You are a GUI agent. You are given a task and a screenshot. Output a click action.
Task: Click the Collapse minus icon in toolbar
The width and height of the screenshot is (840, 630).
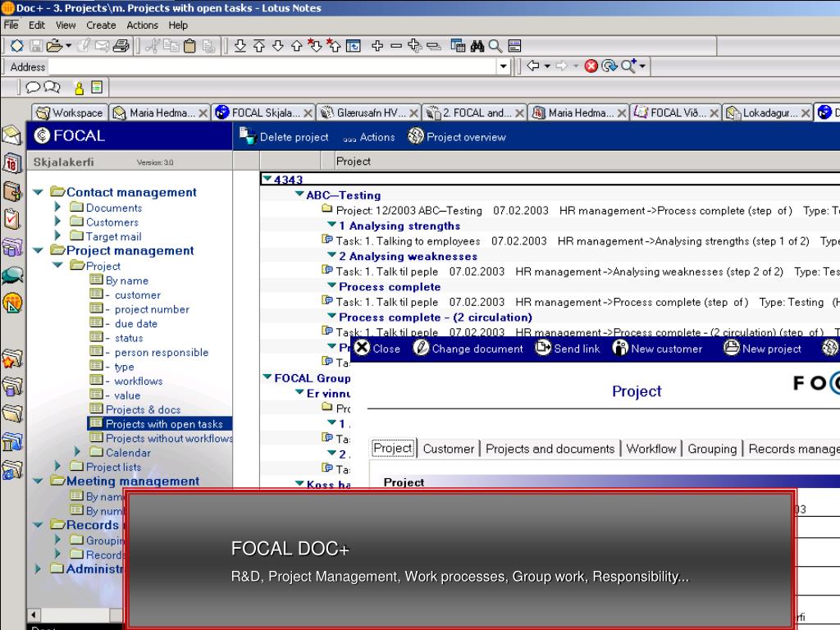[x=396, y=46]
